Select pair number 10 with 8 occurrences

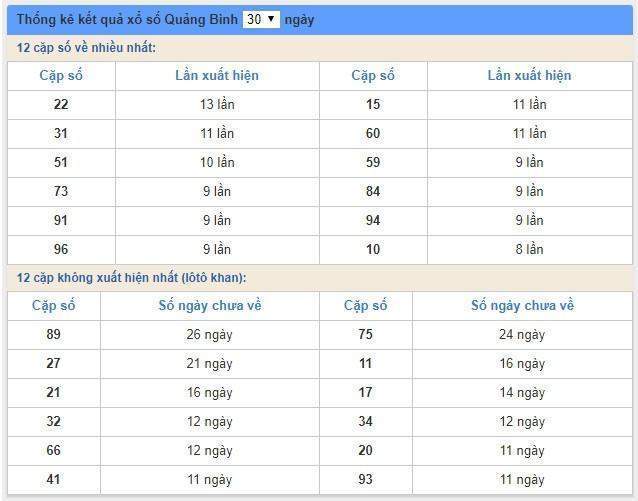373,249
